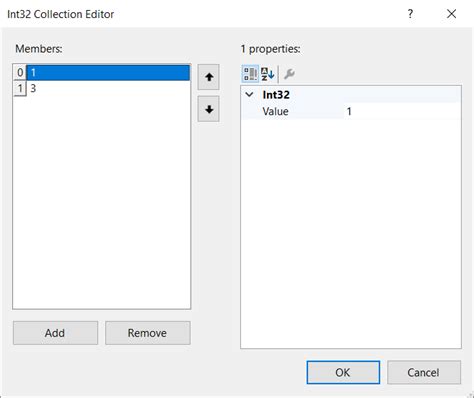Cancel the collection editor dialog
The image size is (474, 398).
tap(424, 372)
